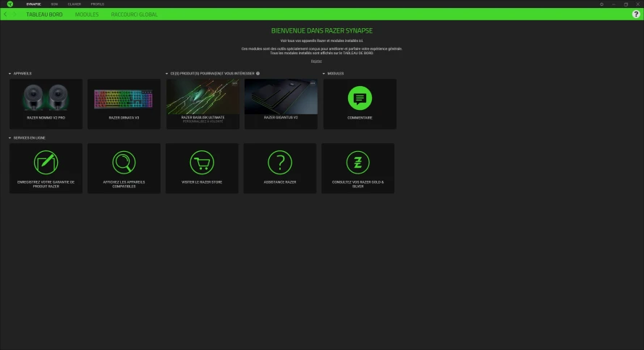Click 'Consultez vos Razer Gold & Silver'
644x350 pixels.
(x=357, y=184)
